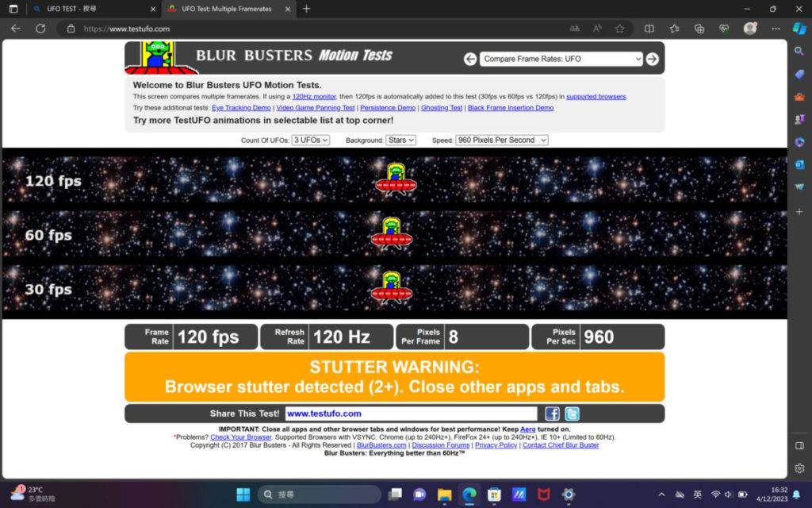The width and height of the screenshot is (812, 508).
Task: Open the Black Frame Insertion Demo link
Action: [510, 108]
